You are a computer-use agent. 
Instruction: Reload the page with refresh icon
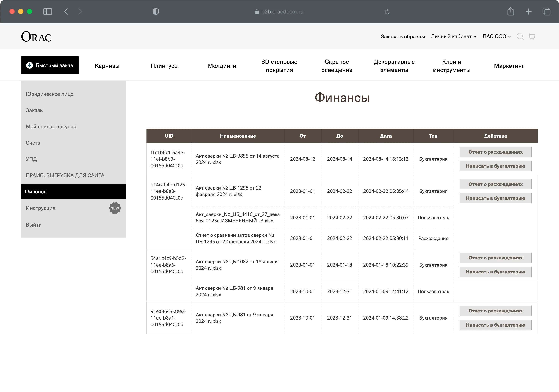[x=387, y=11]
